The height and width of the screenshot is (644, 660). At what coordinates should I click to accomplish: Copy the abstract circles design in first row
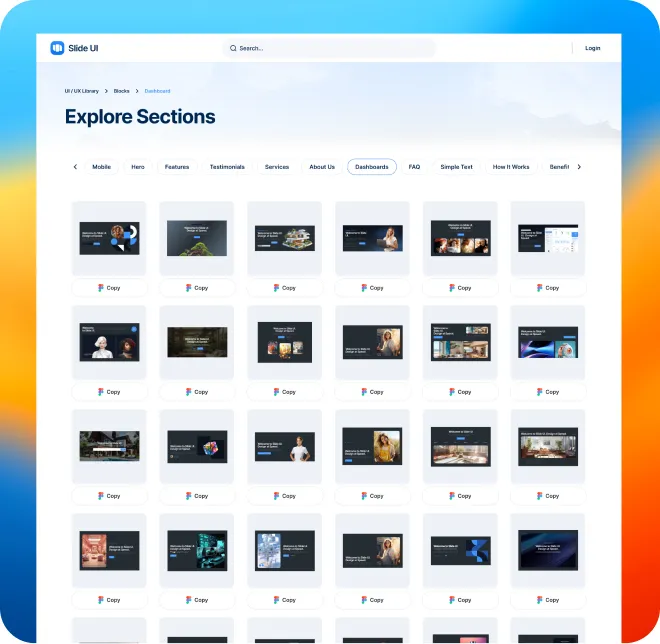point(109,288)
